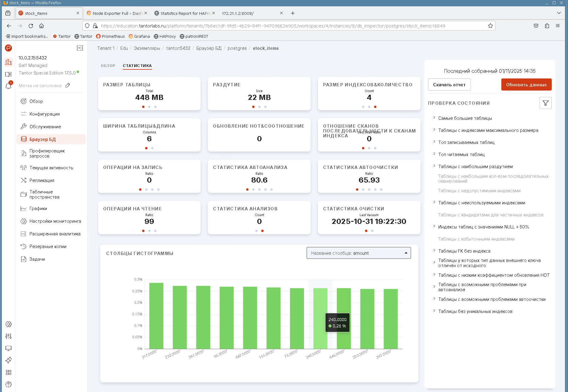The image size is (568, 392).
Task: Select first dot on Статистика анализов card
Action: [x=256, y=231]
